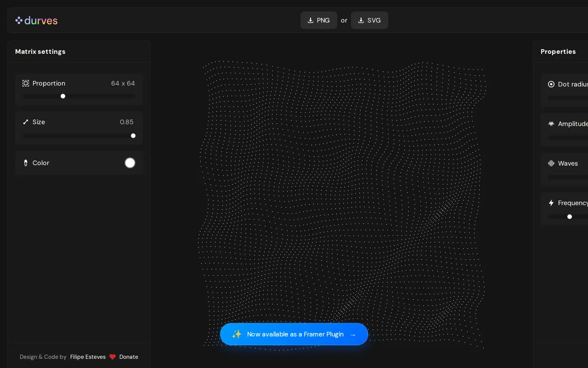The image size is (588, 368).
Task: Click the Design & Code by text
Action: click(43, 357)
